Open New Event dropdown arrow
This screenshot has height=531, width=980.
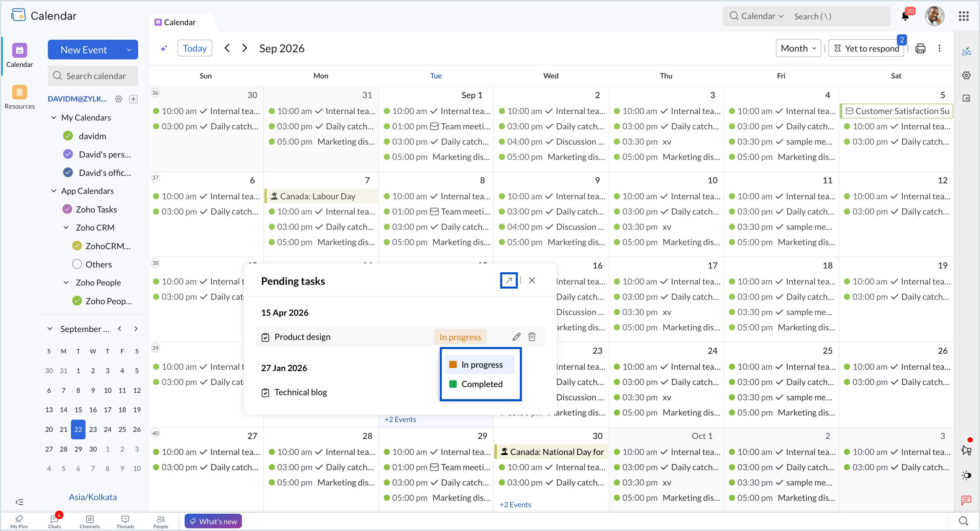click(129, 50)
